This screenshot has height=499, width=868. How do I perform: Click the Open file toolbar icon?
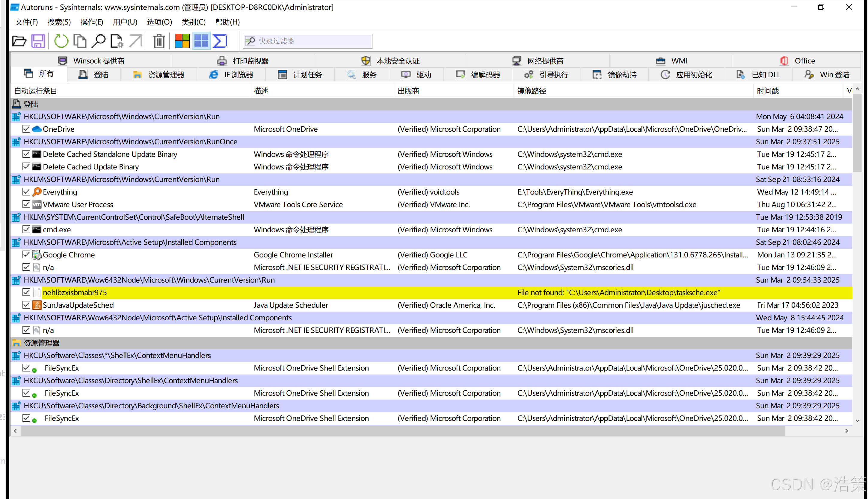click(x=19, y=41)
